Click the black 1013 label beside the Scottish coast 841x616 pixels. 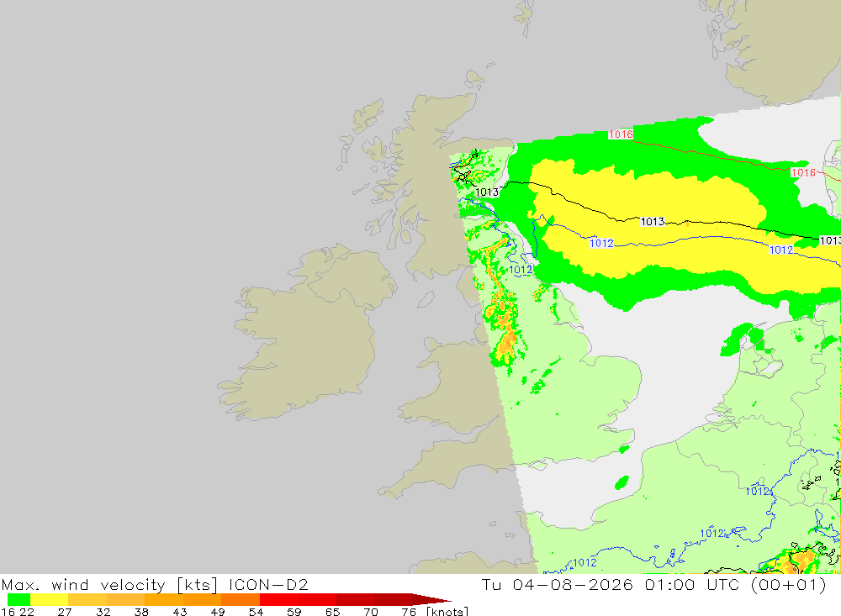487,192
